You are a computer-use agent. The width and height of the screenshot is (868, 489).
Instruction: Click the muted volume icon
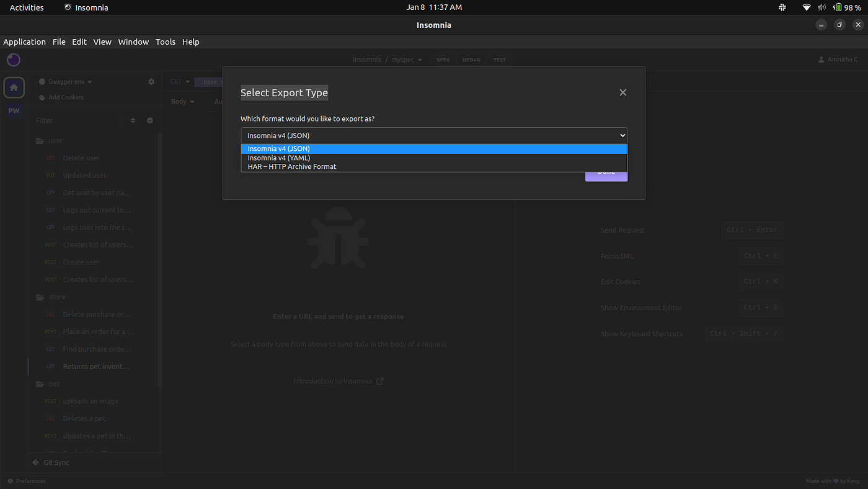(x=822, y=7)
